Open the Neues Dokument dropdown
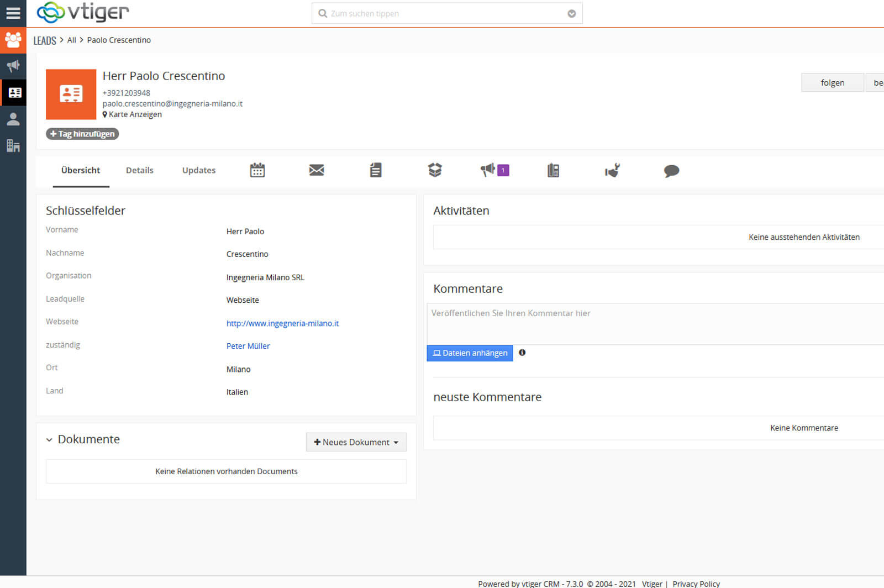884x588 pixels. tap(356, 442)
